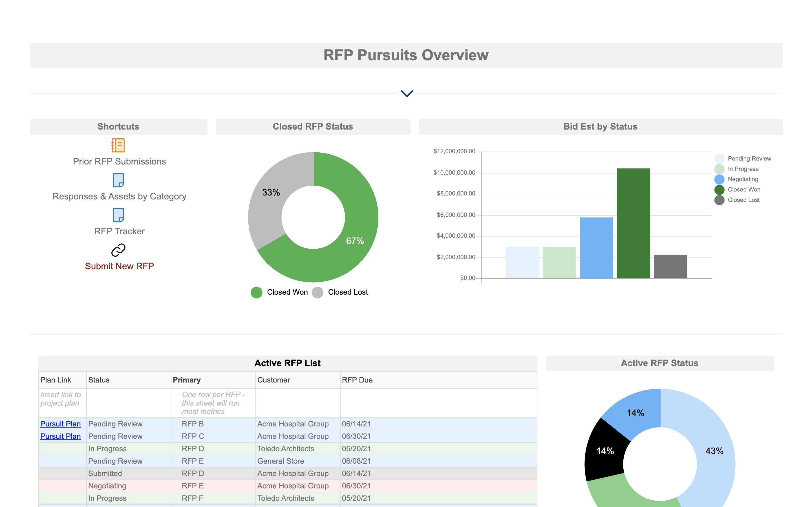Click the Prior RFP Submissions notebook icon
Screen dimensions: 812x507
pyautogui.click(x=118, y=145)
